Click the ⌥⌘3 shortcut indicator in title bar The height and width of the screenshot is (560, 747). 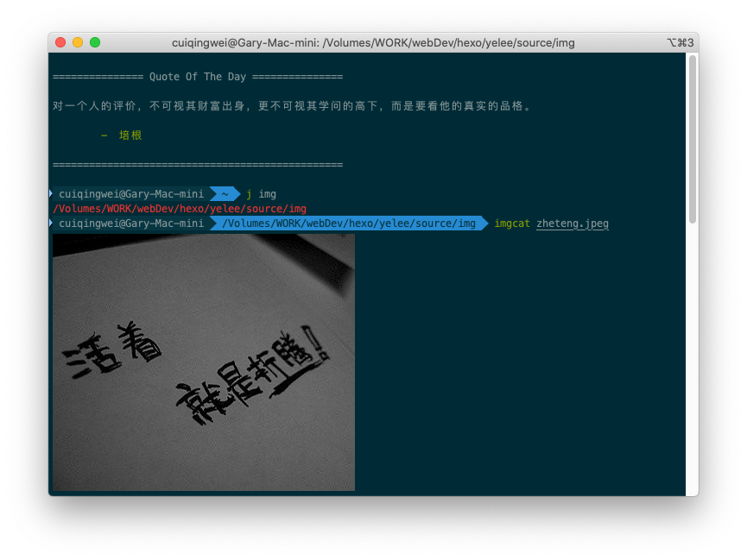pos(679,41)
